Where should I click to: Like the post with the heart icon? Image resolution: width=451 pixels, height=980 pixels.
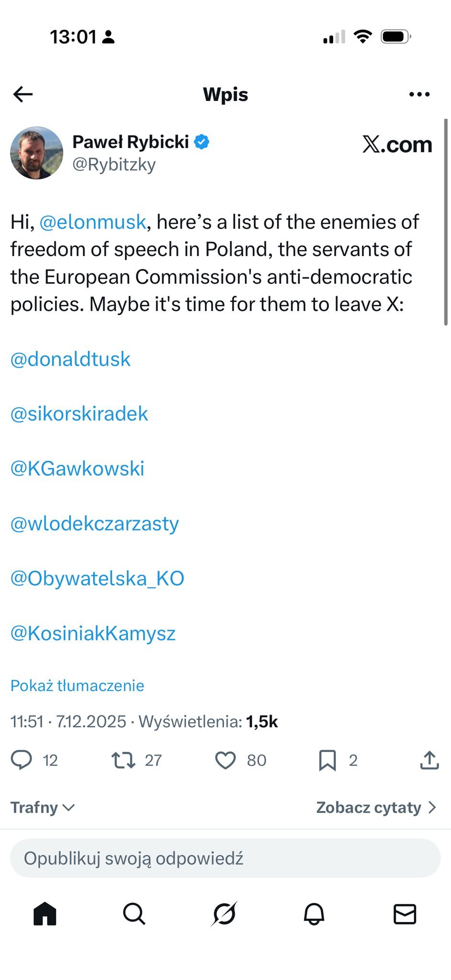[225, 760]
